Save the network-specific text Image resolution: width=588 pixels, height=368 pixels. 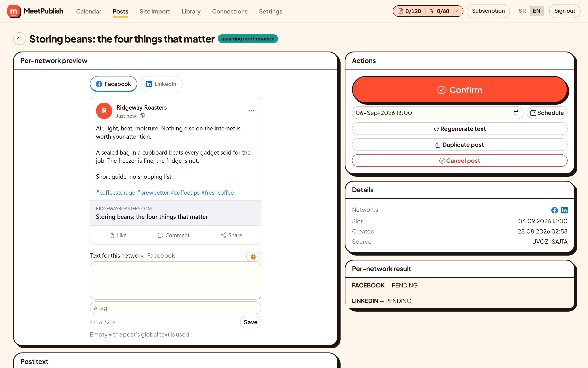(251, 322)
